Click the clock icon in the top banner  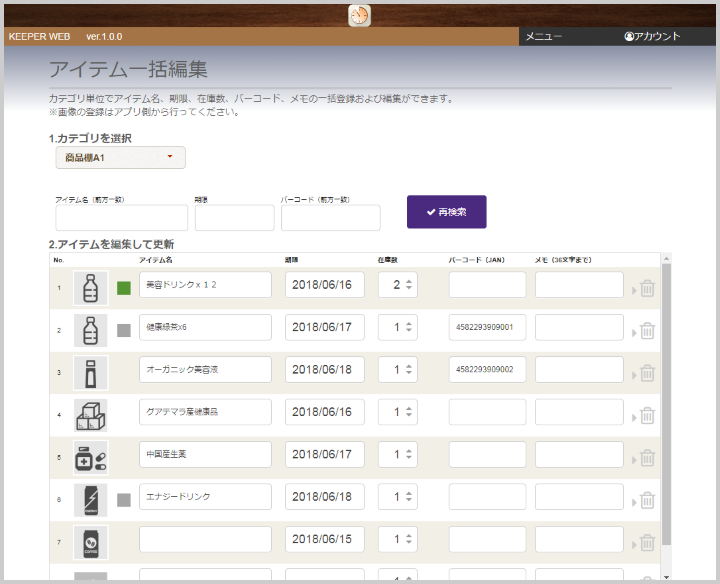point(359,15)
